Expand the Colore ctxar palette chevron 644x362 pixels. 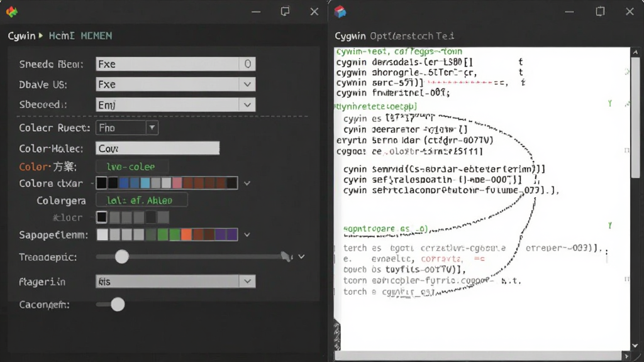pos(247,184)
